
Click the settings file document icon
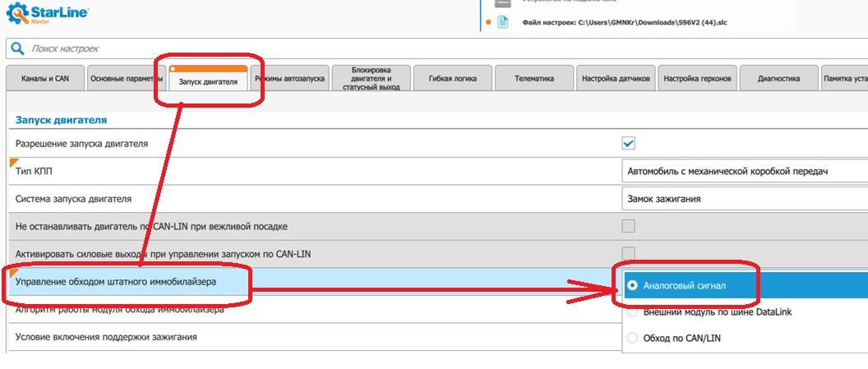[504, 22]
